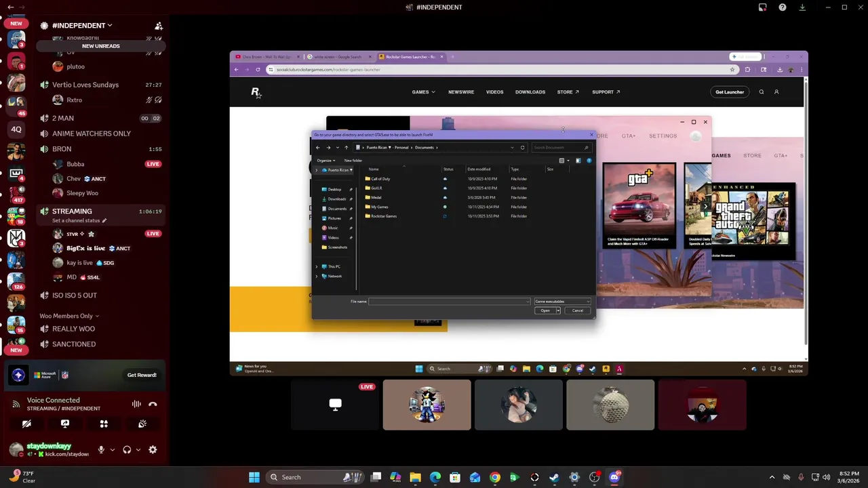Open the server icon with 45 badge
Image resolution: width=868 pixels, height=488 pixels.
tap(16, 105)
